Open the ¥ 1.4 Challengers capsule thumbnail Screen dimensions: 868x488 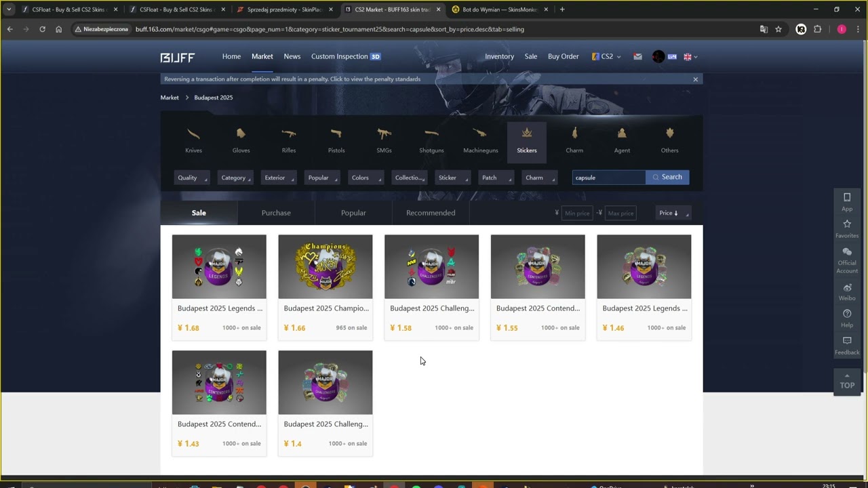(x=325, y=382)
